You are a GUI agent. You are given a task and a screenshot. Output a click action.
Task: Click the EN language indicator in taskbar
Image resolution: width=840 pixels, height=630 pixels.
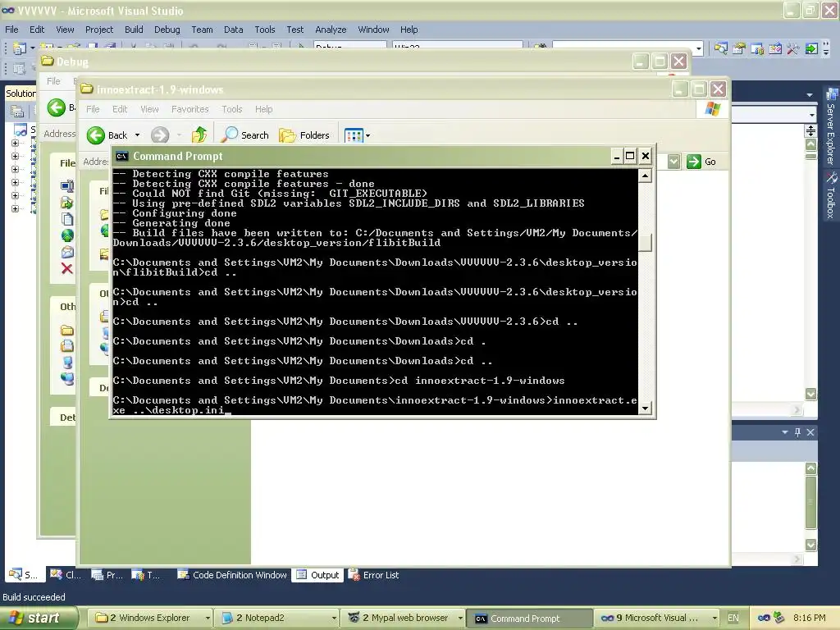click(x=733, y=618)
